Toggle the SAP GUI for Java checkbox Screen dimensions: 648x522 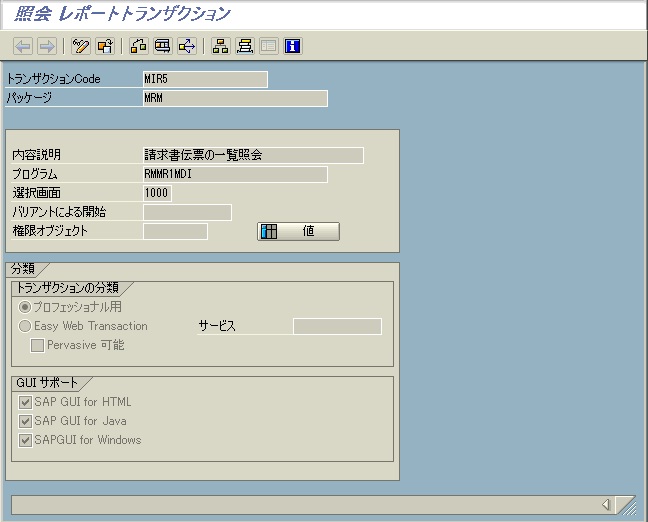(x=25, y=421)
